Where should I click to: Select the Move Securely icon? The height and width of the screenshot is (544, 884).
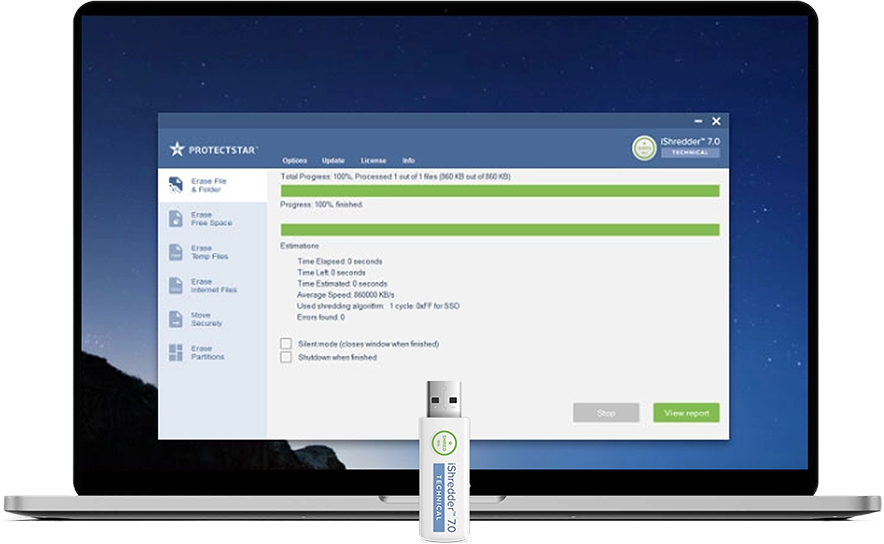pyautogui.click(x=175, y=319)
